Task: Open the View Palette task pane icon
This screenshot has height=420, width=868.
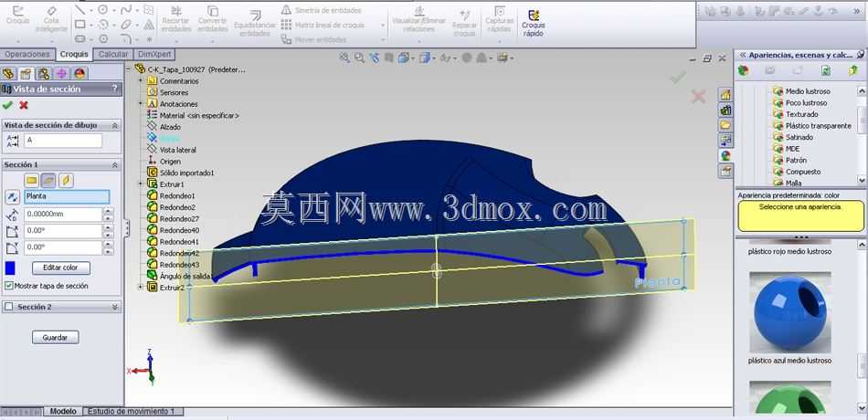Action: click(725, 141)
